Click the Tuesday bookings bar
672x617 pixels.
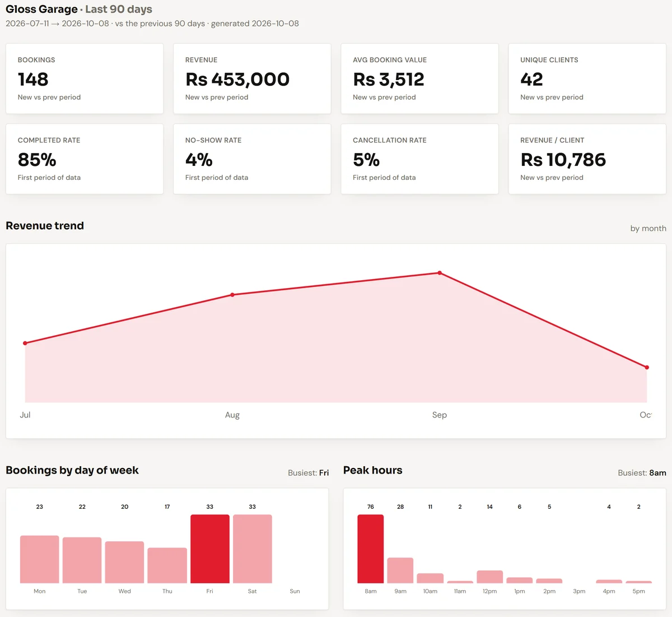pos(82,560)
